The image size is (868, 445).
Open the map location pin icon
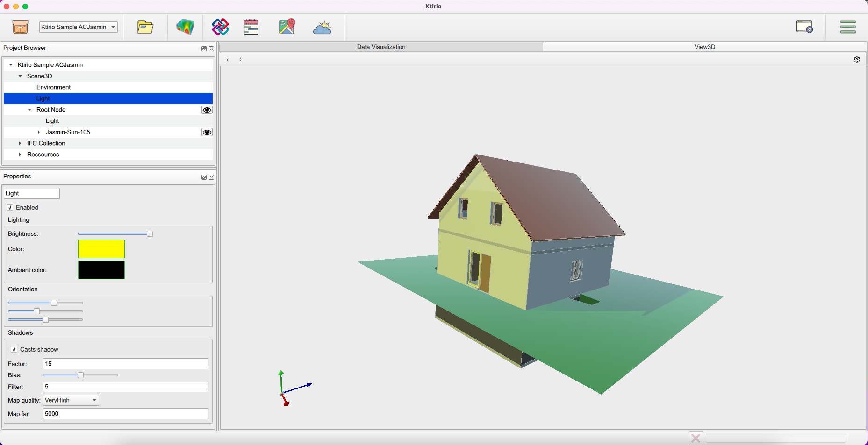click(287, 27)
